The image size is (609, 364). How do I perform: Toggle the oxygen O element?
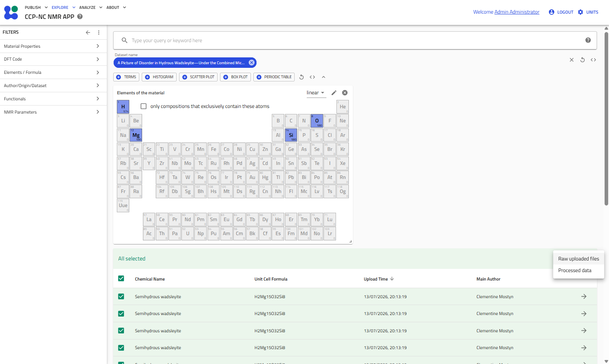[x=317, y=121]
